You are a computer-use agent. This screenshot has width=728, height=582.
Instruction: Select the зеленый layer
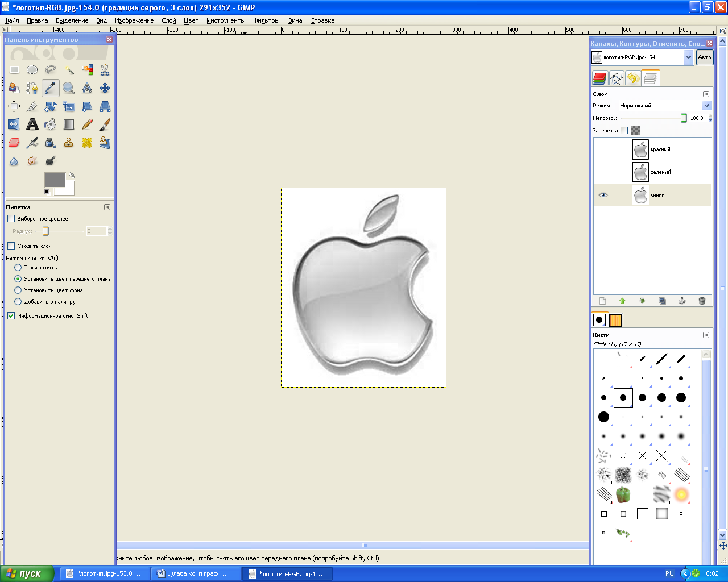(x=652, y=172)
